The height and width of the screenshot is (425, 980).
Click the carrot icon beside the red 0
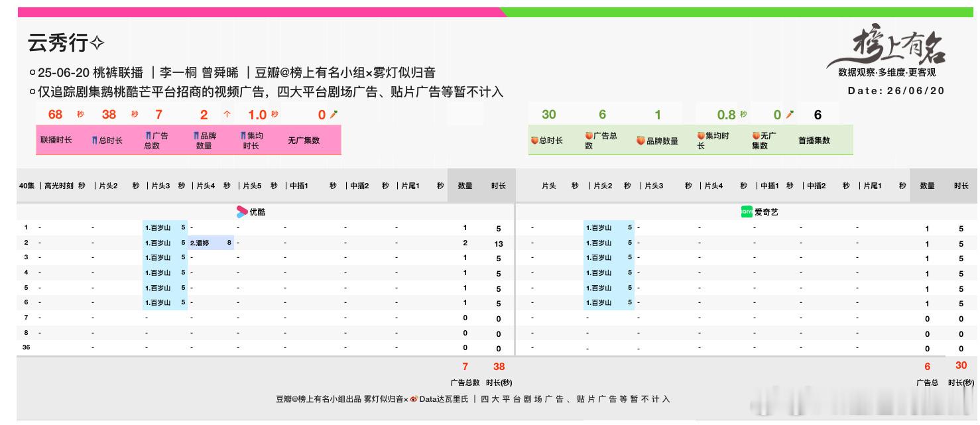334,115
